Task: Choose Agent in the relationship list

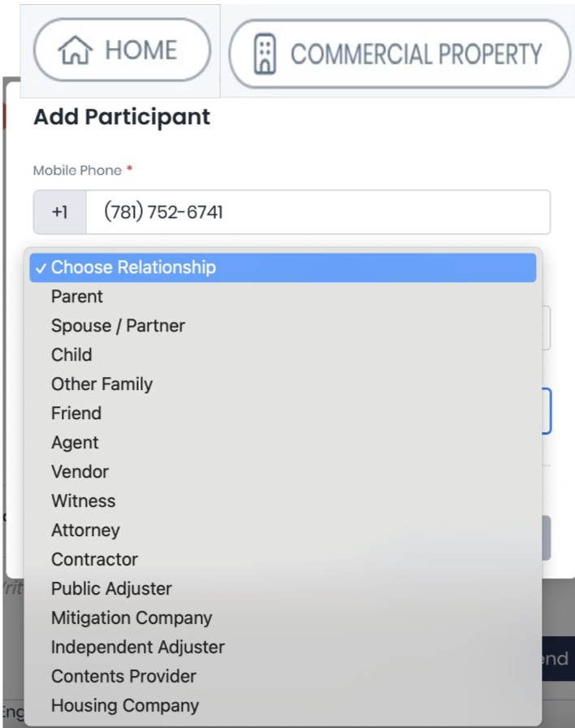Action: [x=75, y=443]
